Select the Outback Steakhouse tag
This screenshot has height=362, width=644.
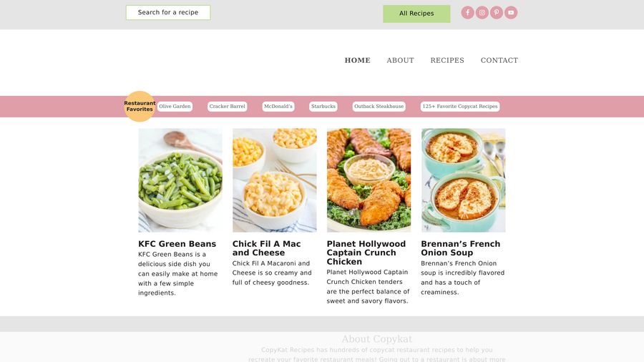coord(379,107)
